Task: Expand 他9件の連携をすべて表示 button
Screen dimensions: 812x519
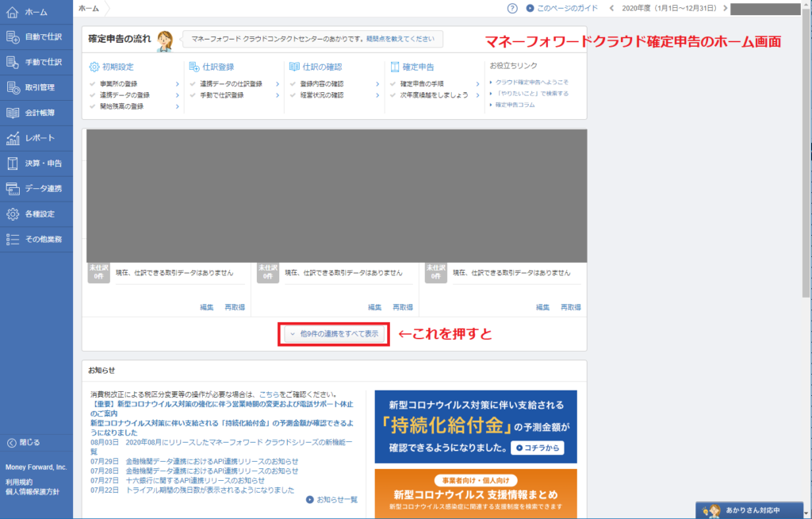Action: pos(334,334)
